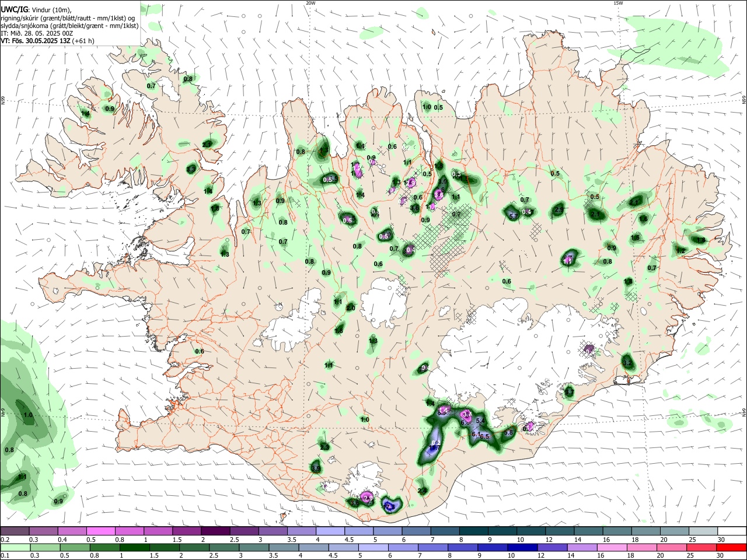Click the 'VT: Fös. 30.05.2025 13Z (+61 h)' line
747x560 pixels.
coord(47,41)
